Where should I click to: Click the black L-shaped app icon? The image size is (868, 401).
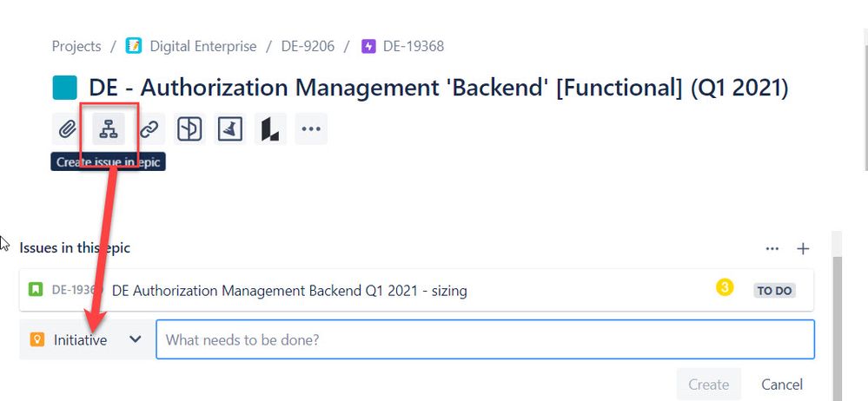point(271,129)
